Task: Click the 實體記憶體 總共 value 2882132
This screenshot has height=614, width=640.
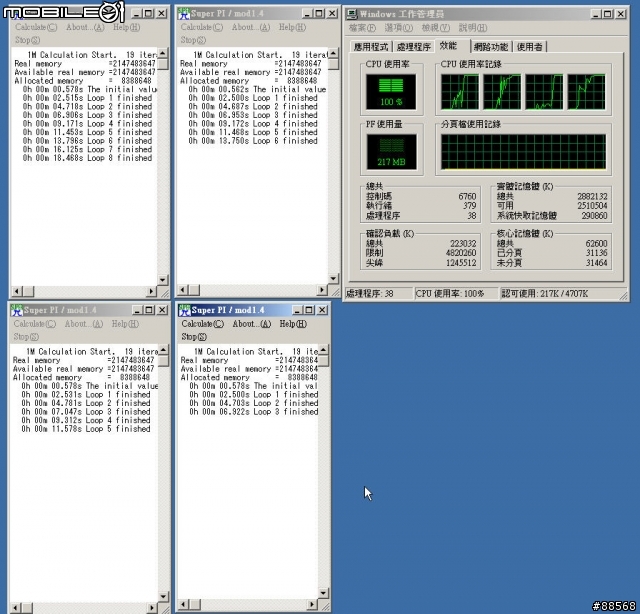Action: (x=592, y=196)
